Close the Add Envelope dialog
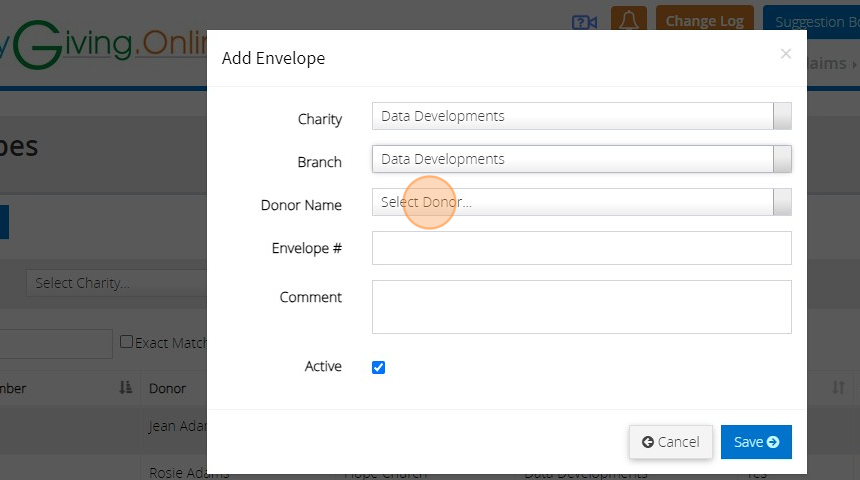The image size is (860, 480). point(786,54)
